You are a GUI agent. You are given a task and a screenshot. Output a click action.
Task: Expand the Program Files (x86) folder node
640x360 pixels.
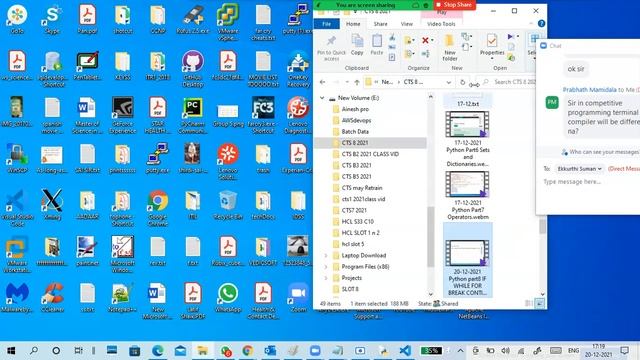[x=325, y=267]
